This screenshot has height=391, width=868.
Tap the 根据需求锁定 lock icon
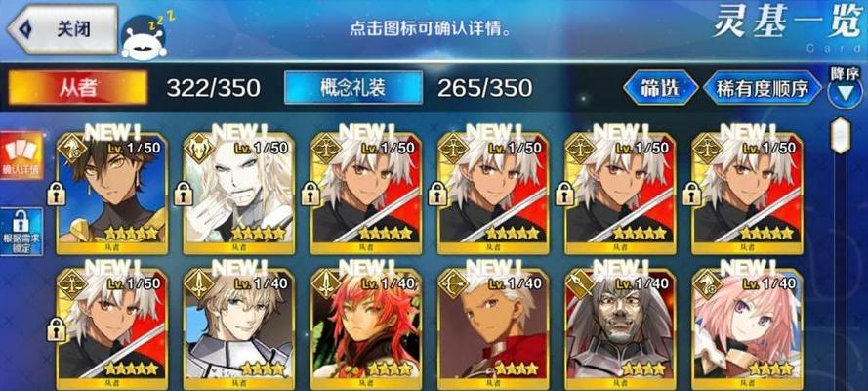click(21, 232)
